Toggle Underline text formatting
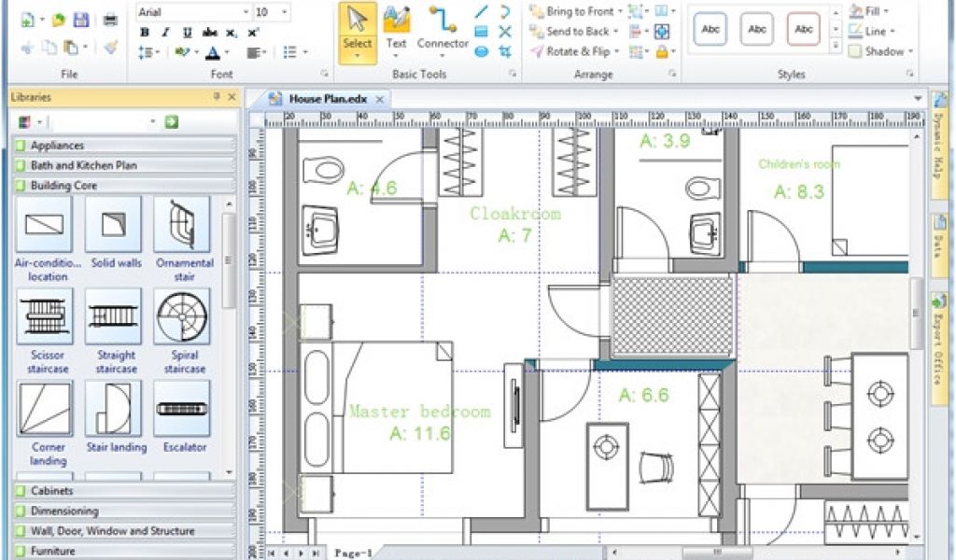The width and height of the screenshot is (956, 560). 188,33
